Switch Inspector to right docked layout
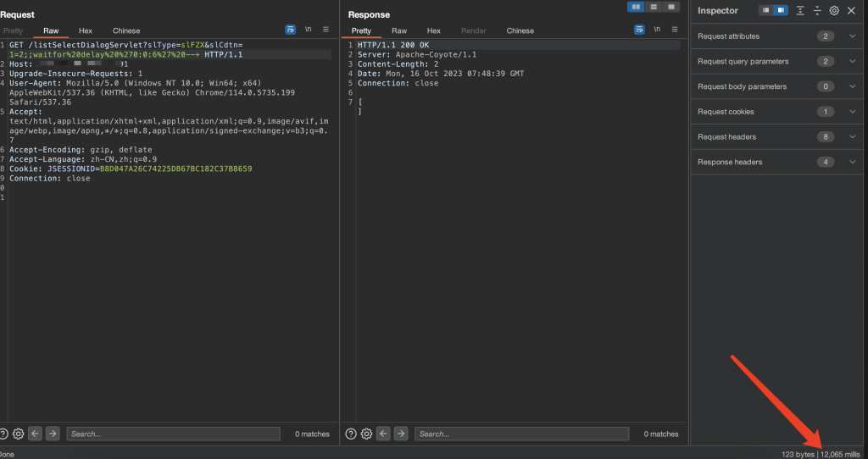868x459 pixels. [x=781, y=10]
